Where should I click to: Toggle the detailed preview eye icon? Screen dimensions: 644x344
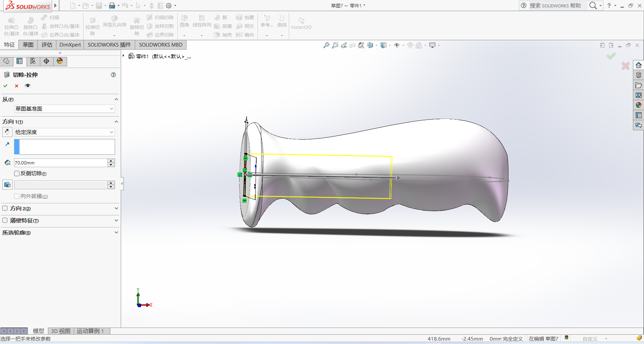click(x=28, y=86)
